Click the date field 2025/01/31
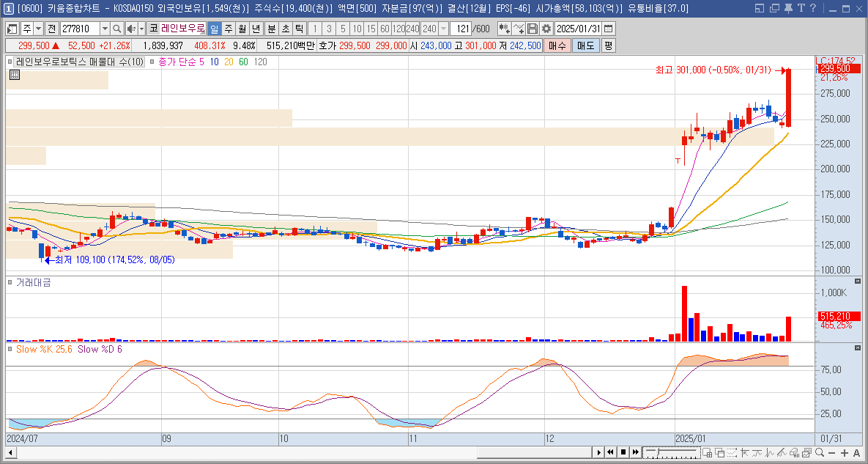 click(578, 29)
